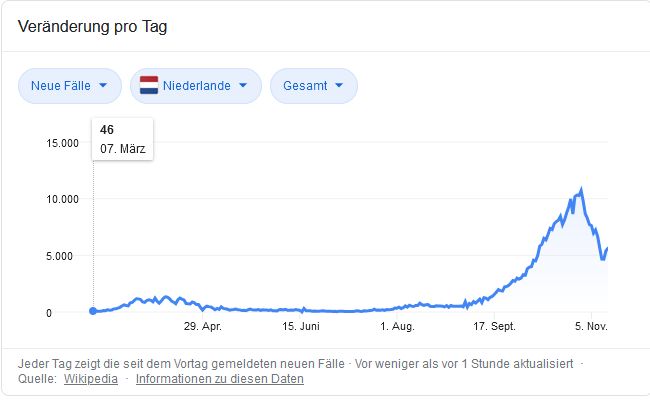Click the Netherlands flag icon

[151, 86]
